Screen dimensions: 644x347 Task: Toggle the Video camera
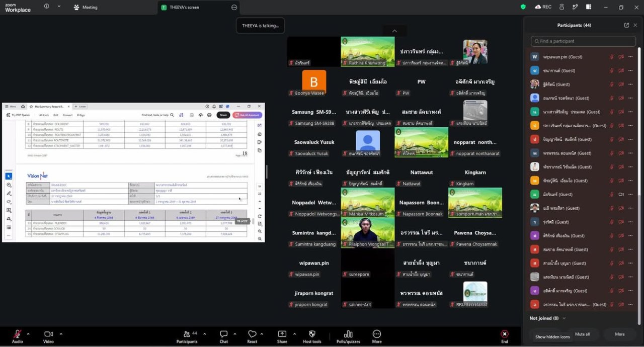click(x=48, y=334)
